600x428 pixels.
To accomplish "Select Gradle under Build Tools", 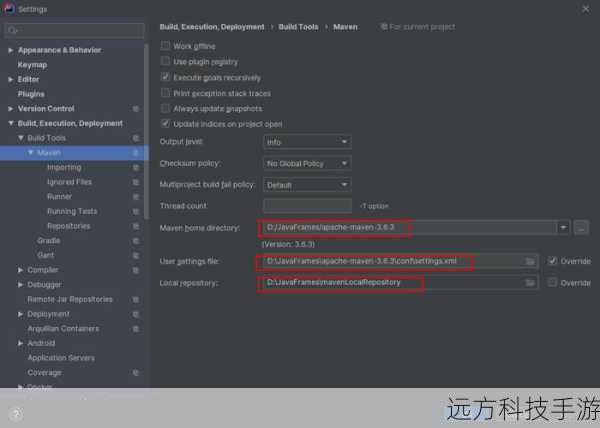I will tap(49, 241).
